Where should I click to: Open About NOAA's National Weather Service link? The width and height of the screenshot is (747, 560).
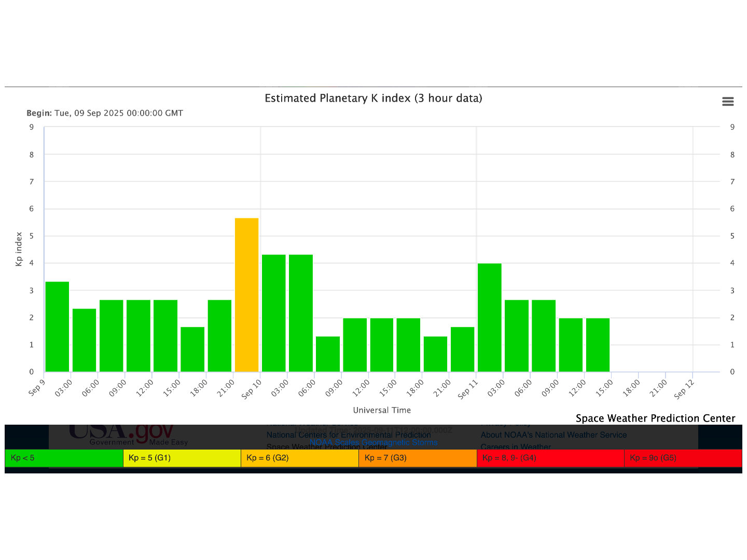pyautogui.click(x=554, y=435)
